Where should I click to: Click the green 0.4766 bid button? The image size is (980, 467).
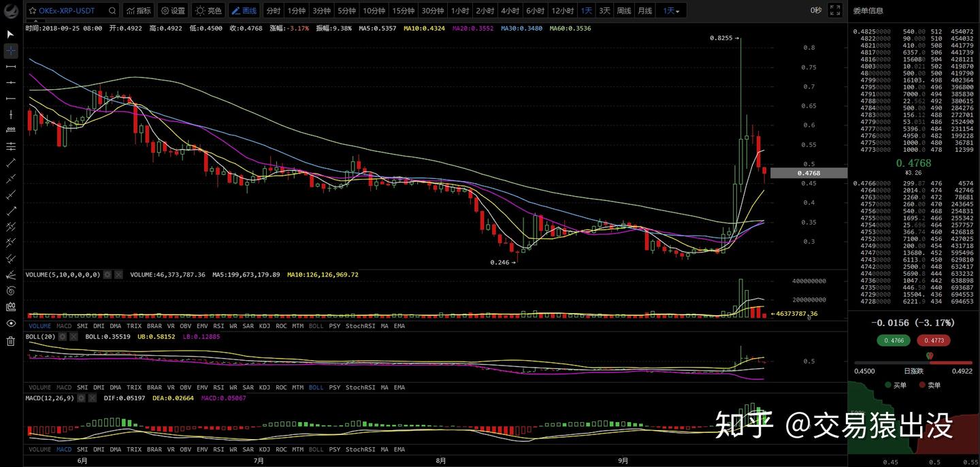pyautogui.click(x=894, y=340)
